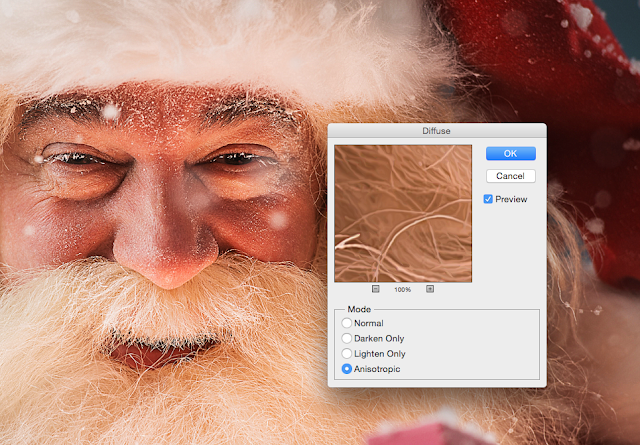Zoom out the filter preview with minus
Screen dimensions: 640x445
(x=376, y=289)
